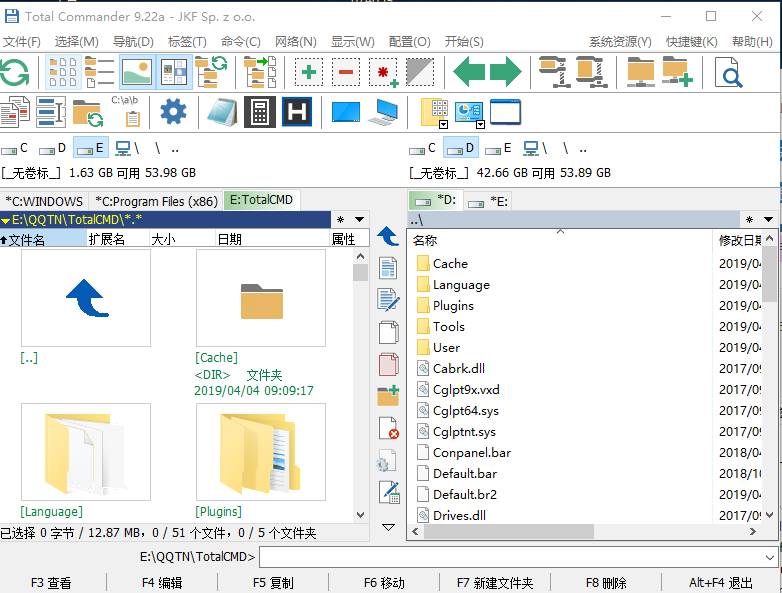Click F7 新建文件夹 button

coord(495,583)
